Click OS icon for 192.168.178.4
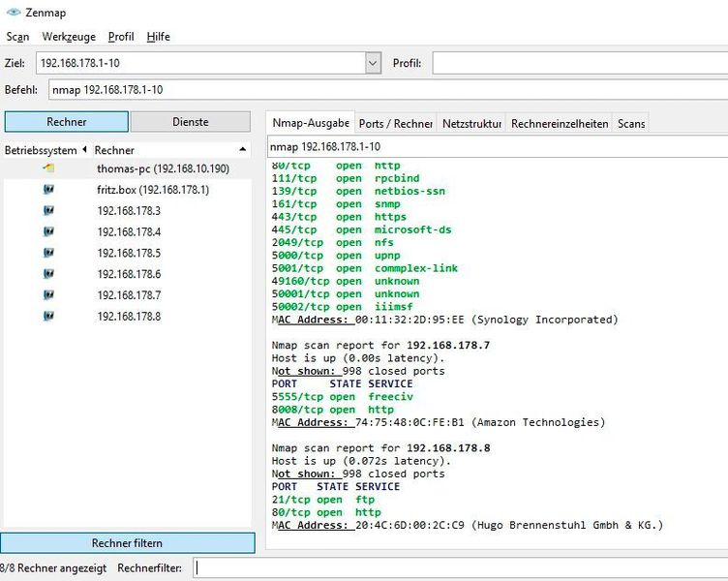Image resolution: width=728 pixels, height=581 pixels. (48, 231)
